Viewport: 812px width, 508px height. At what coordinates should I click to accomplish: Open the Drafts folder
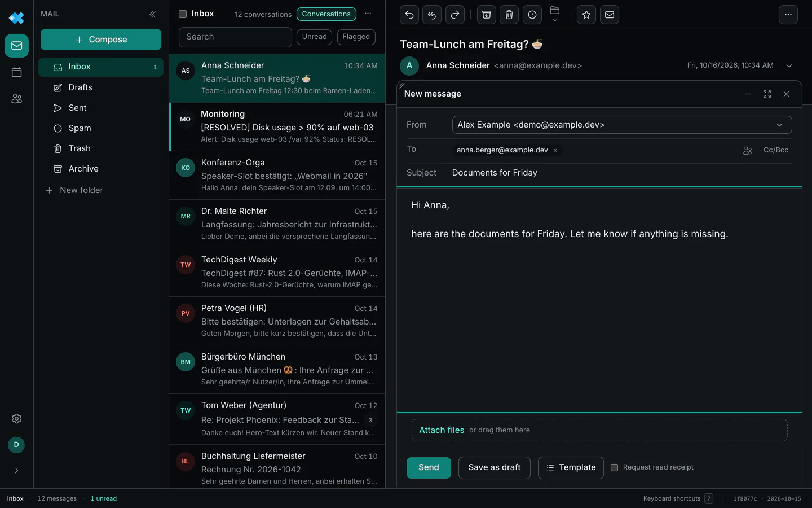click(101, 87)
